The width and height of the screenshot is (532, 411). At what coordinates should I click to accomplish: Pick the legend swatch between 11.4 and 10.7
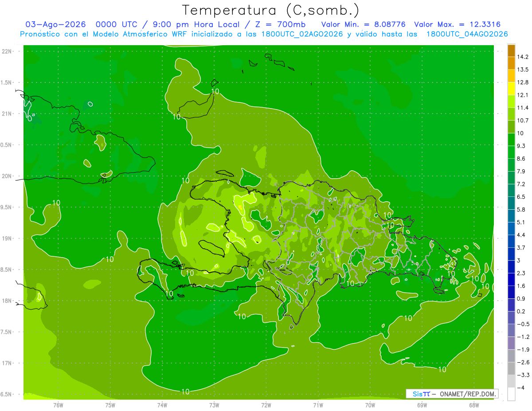[511, 114]
